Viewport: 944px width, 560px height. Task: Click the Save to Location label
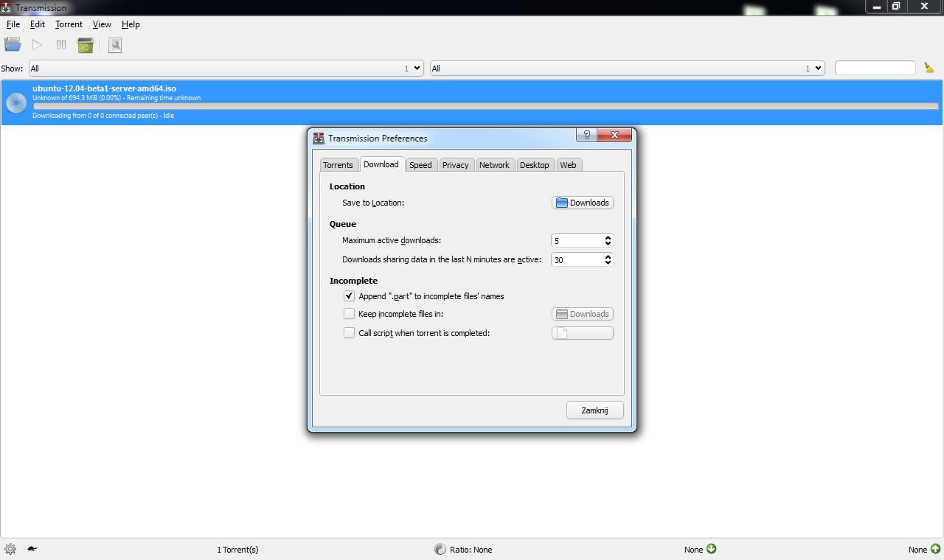(x=373, y=203)
